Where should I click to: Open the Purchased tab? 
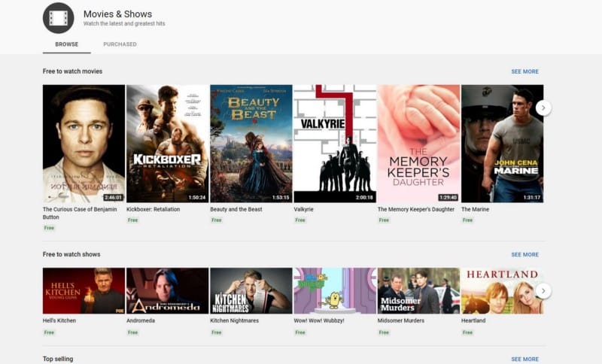(x=120, y=44)
